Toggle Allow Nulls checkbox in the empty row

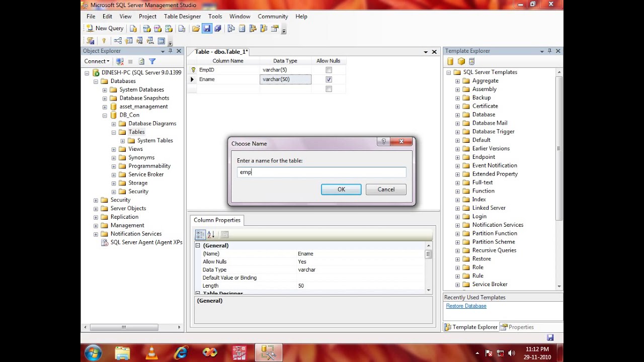(x=329, y=89)
